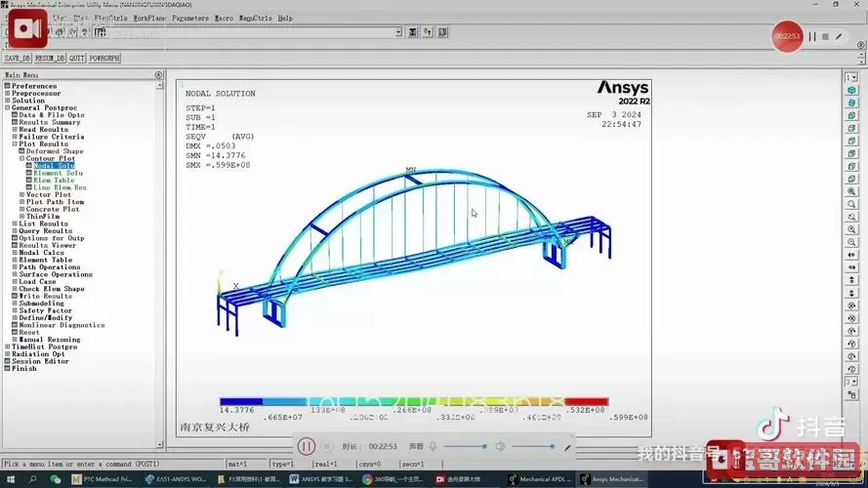Screen dimensions: 868x488
Task: Open the WorkPlane menu
Action: tap(149, 19)
